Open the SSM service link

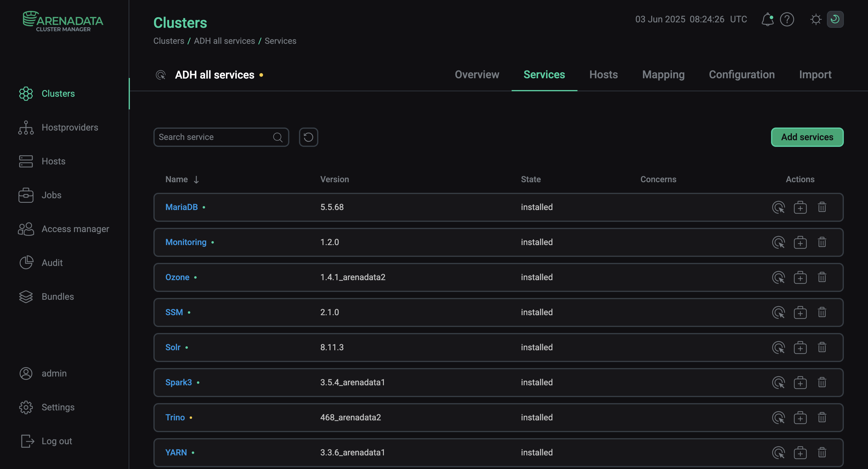[174, 312]
